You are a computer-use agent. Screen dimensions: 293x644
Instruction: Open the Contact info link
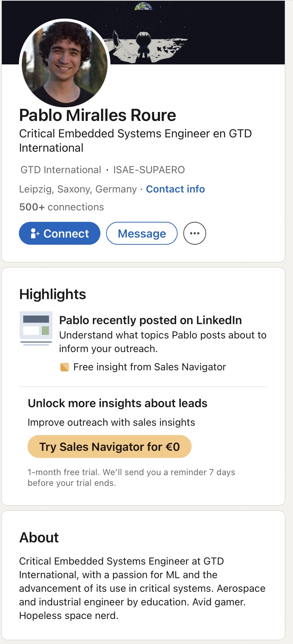tap(175, 189)
